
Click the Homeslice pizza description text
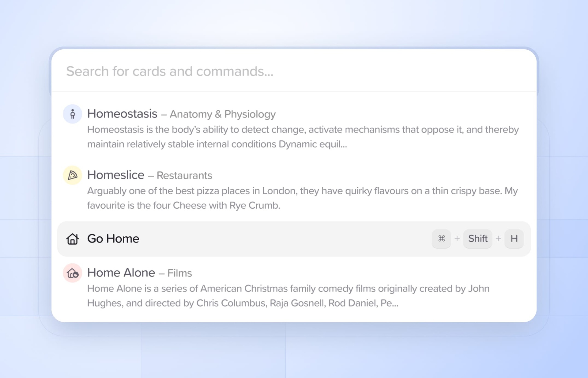pos(302,198)
